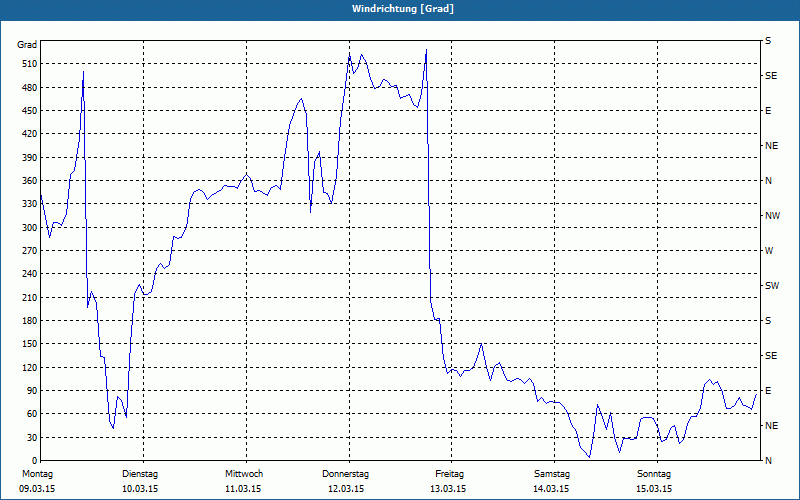This screenshot has height=500, width=800.
Task: Select the 0 degree baseline label
Action: (35, 461)
